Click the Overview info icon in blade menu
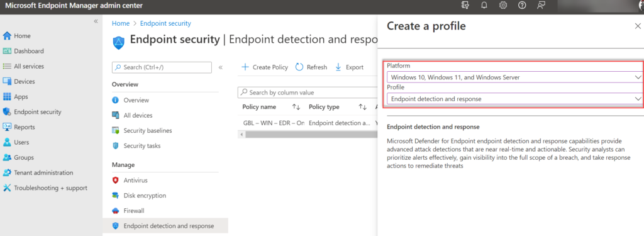 pyautogui.click(x=116, y=100)
